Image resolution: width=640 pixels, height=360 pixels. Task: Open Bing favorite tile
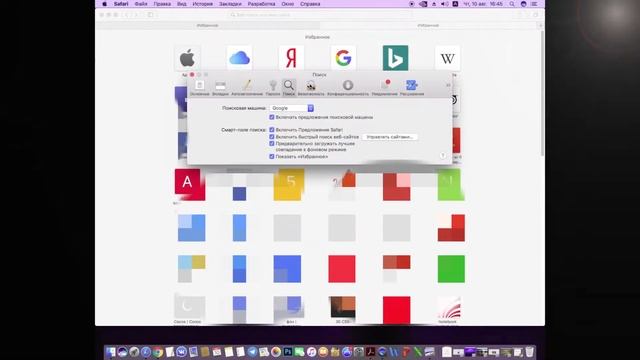pos(395,58)
